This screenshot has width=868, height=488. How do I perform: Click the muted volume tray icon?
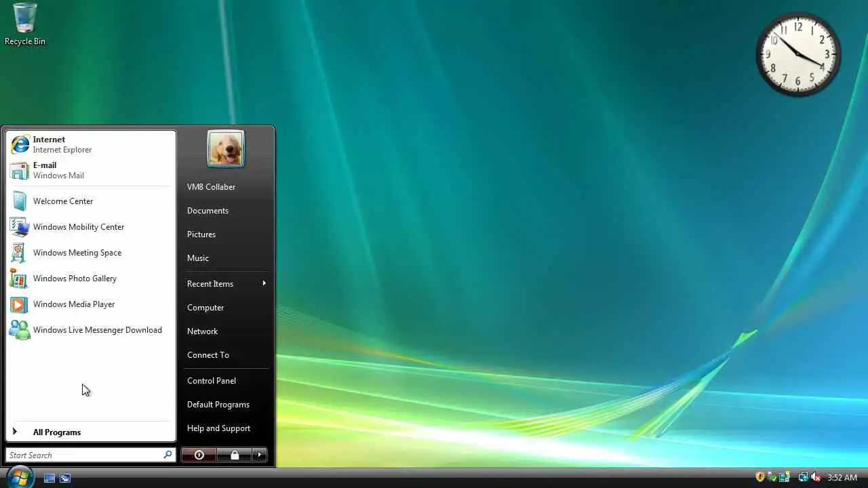click(x=816, y=477)
